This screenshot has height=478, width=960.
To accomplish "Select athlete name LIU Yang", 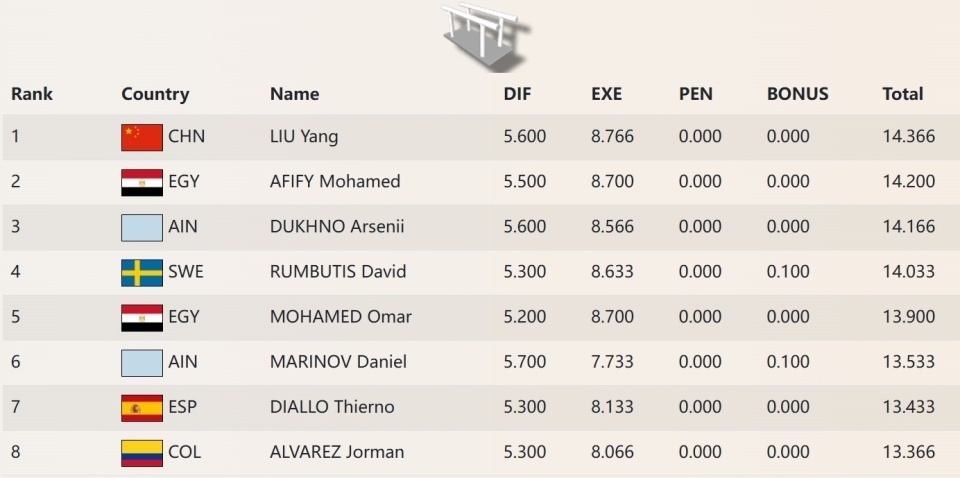I will (304, 137).
